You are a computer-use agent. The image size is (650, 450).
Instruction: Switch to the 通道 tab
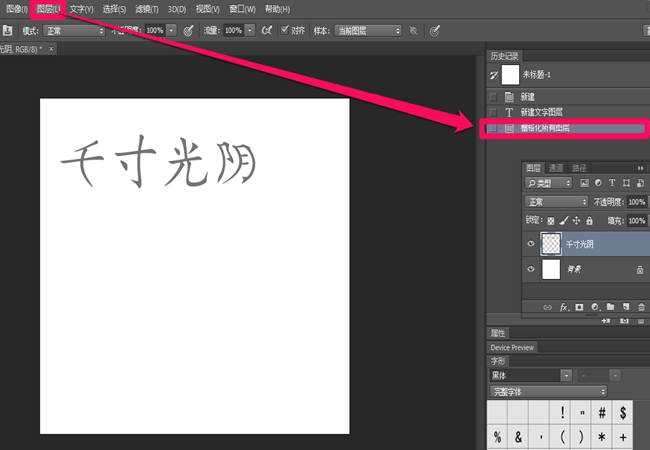556,168
